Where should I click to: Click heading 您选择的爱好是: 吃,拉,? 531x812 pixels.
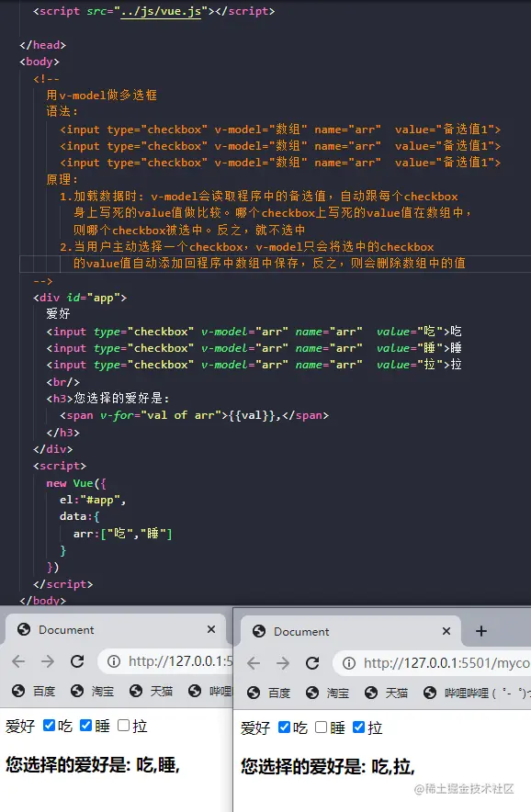tap(328, 766)
